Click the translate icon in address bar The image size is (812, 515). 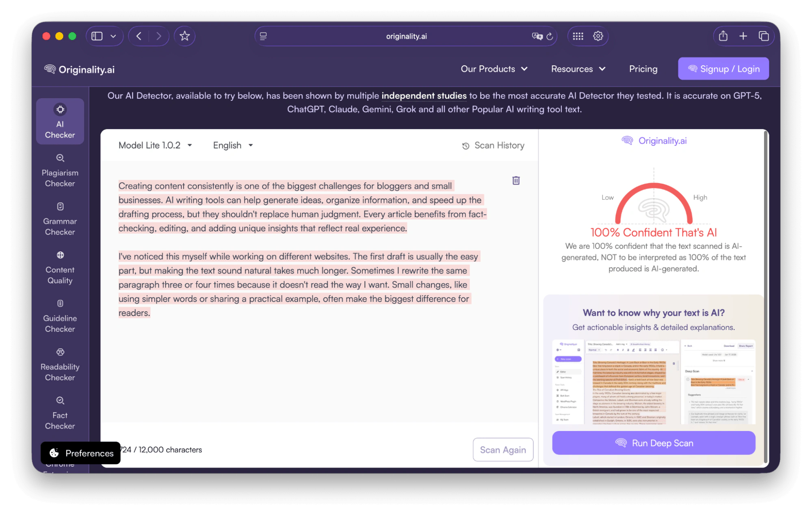tap(537, 36)
